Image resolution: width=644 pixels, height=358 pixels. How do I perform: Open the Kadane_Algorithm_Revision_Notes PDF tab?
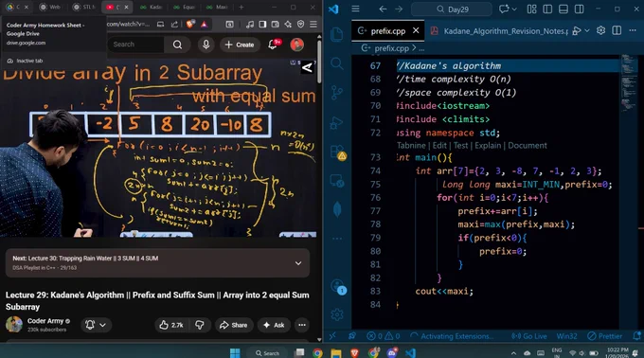point(499,31)
